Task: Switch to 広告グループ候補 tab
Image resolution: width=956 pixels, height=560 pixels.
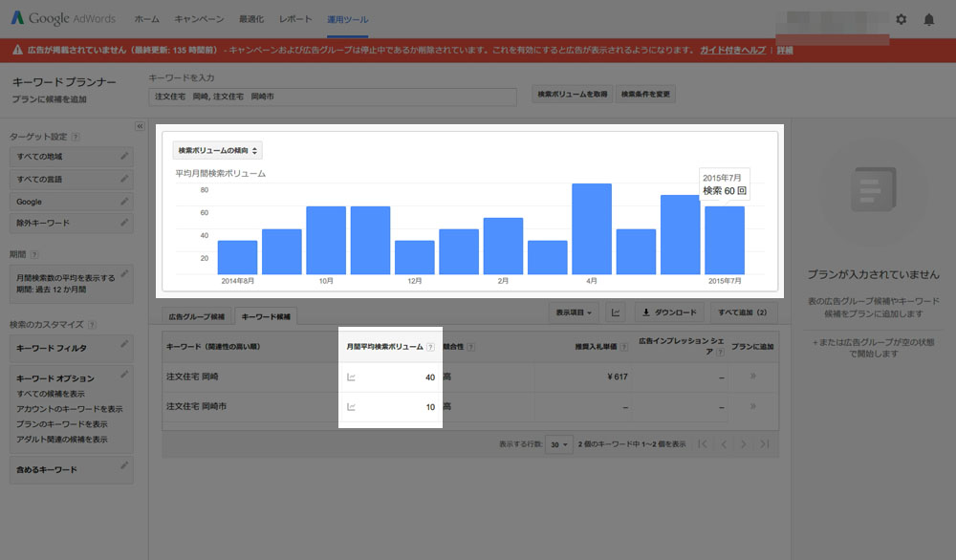Action: coord(196,317)
